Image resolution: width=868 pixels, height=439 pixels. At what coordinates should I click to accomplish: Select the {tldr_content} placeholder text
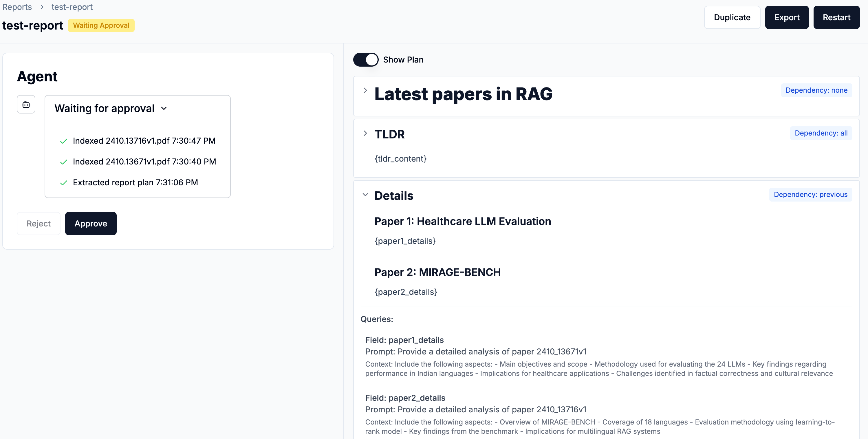[x=400, y=159]
